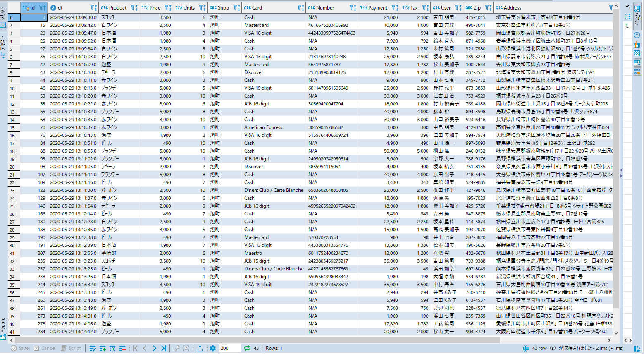This screenshot has width=644, height=354.
Task: Click the green tree icon atop the side panel
Action: click(627, 17)
